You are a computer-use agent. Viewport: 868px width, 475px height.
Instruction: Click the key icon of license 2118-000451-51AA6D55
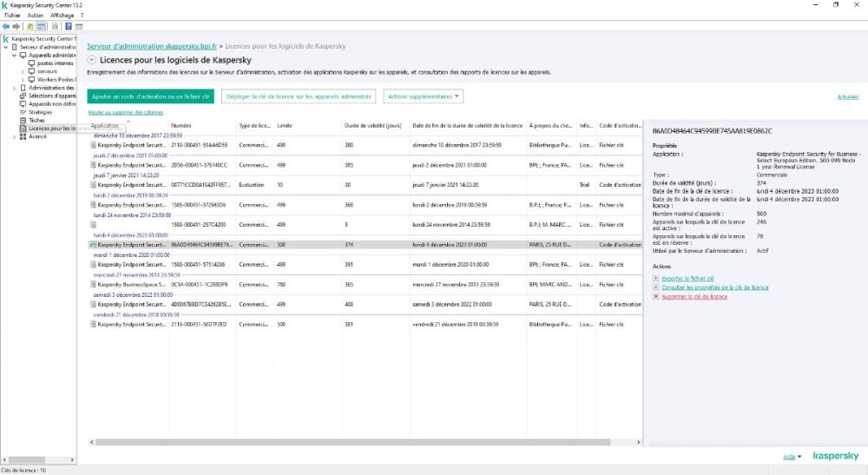pos(94,145)
